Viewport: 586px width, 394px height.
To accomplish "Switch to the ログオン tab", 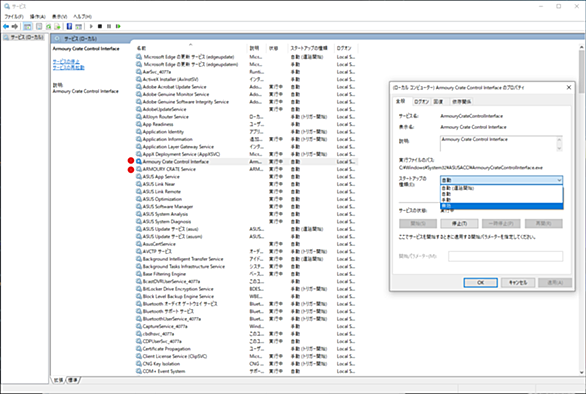I will 421,102.
